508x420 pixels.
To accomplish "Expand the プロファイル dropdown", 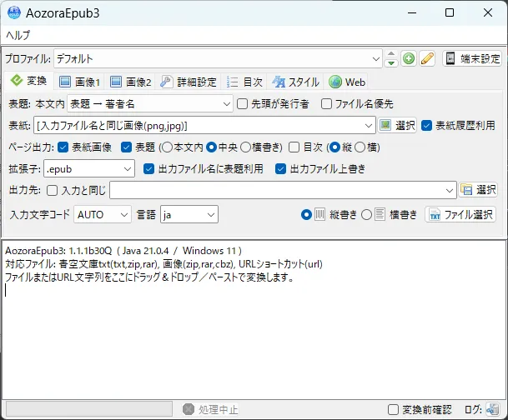I will [x=376, y=59].
